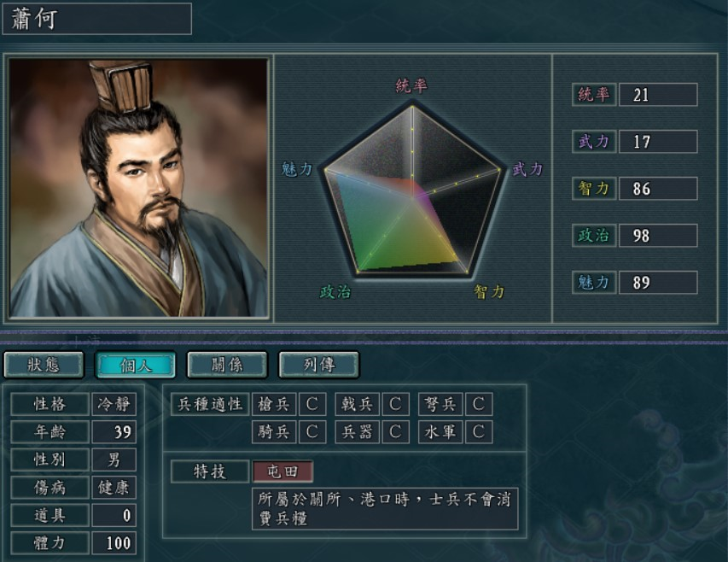The image size is (728, 562).
Task: Click the pentagon ability radar chart
Action: [412, 190]
